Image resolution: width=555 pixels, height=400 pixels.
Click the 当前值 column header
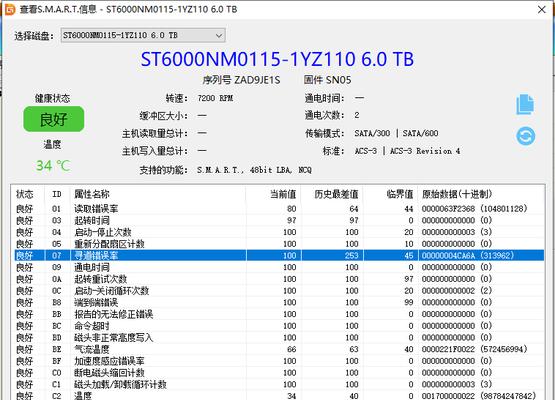[283, 194]
